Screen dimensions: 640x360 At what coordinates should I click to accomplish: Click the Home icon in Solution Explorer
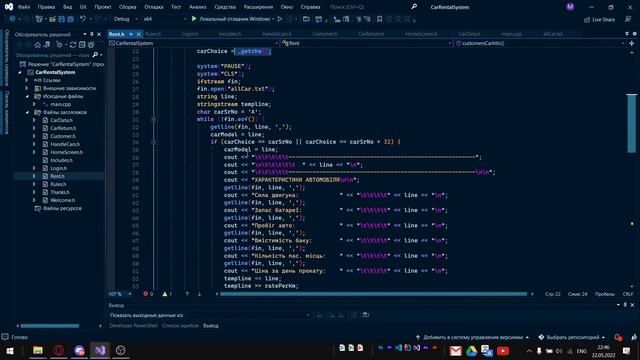[38, 44]
